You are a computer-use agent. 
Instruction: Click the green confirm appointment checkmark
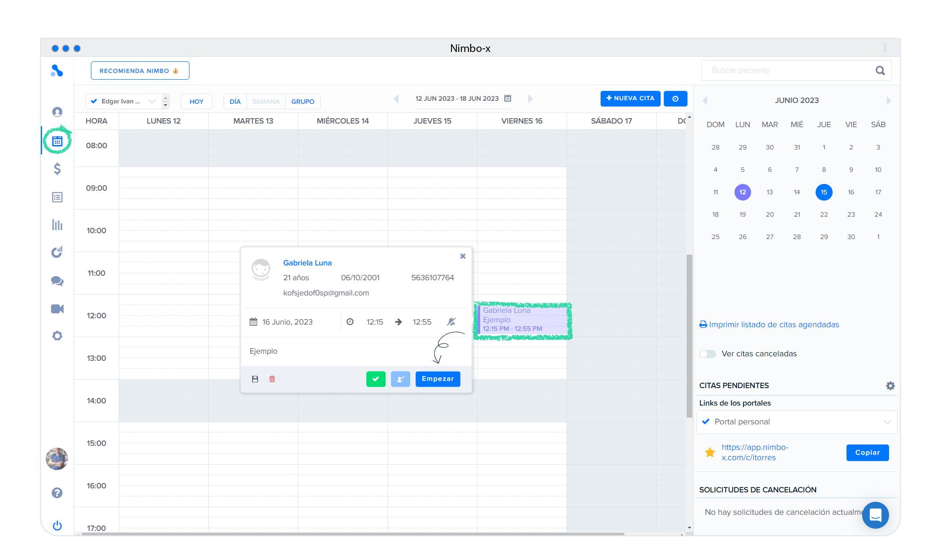(x=375, y=379)
